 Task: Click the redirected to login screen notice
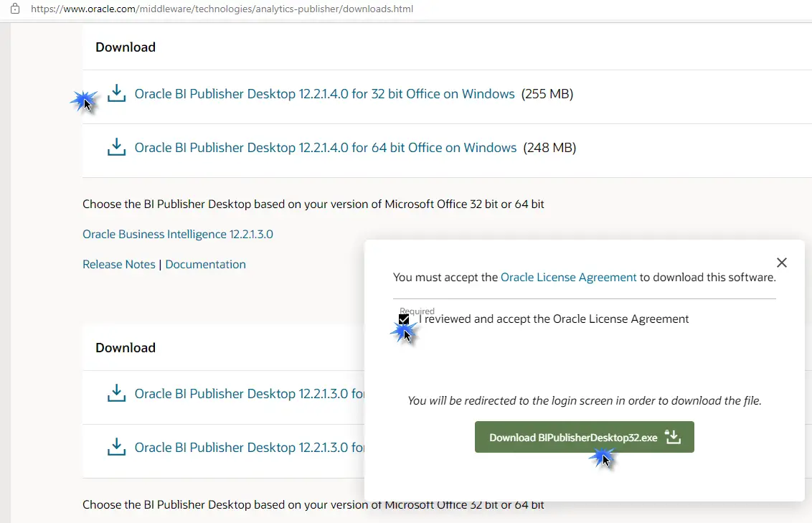(x=584, y=400)
